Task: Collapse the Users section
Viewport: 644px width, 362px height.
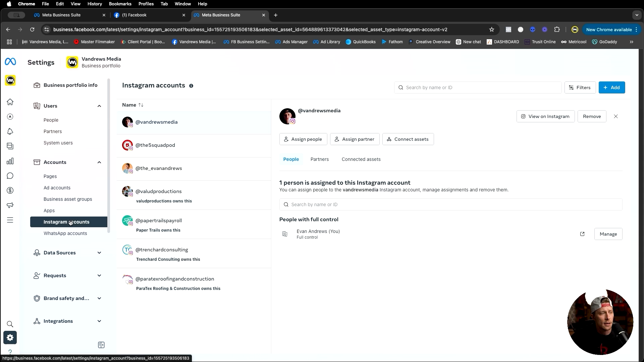Action: pos(99,106)
